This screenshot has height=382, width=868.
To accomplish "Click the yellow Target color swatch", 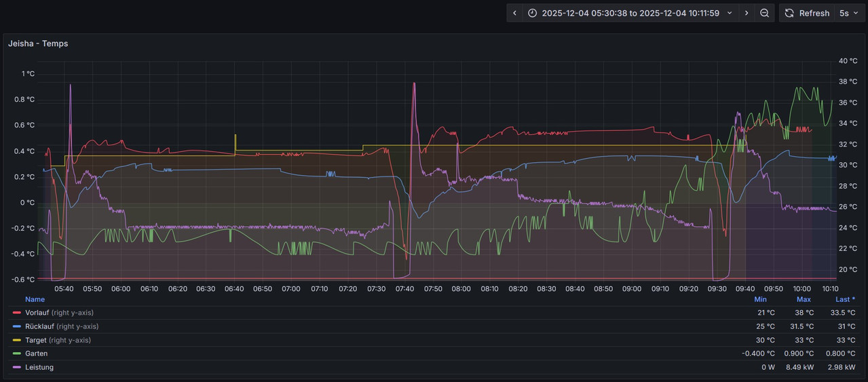I will click(x=17, y=340).
